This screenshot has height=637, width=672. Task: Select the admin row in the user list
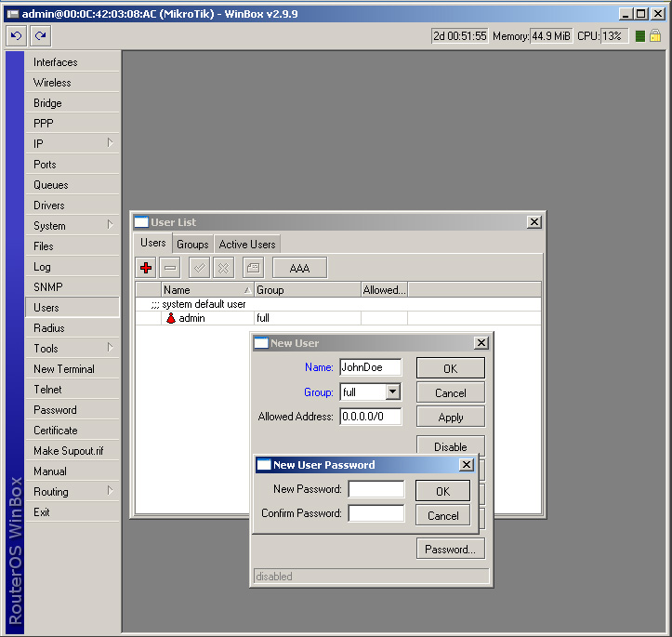coord(338,318)
